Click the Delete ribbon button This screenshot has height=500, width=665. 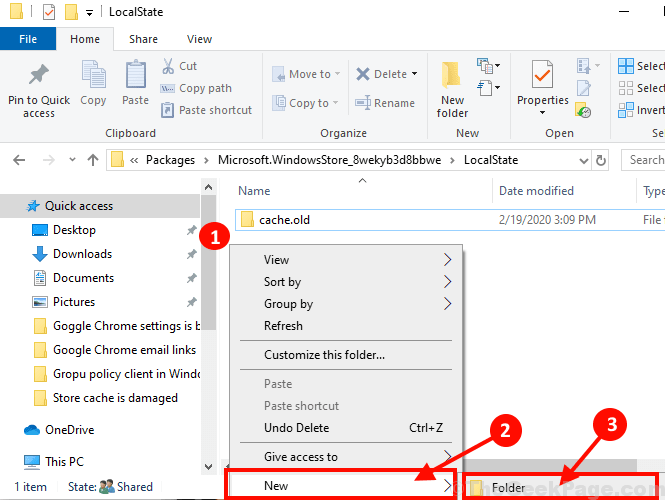381,74
